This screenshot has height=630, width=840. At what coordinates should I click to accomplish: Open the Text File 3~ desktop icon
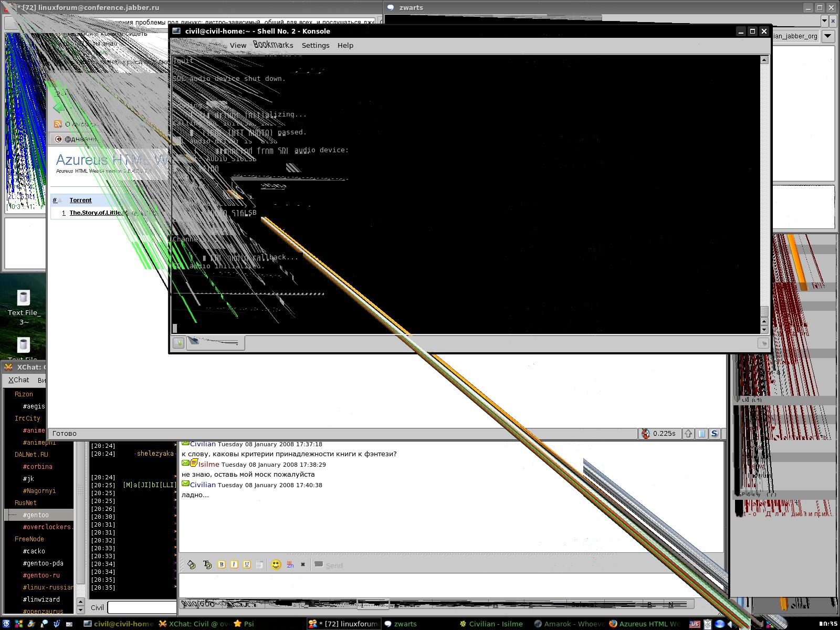click(24, 308)
